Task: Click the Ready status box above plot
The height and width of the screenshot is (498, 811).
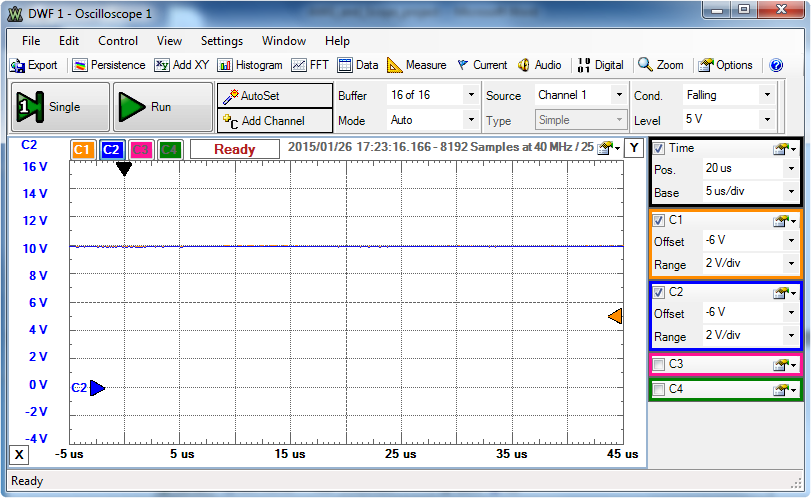Action: tap(235, 149)
